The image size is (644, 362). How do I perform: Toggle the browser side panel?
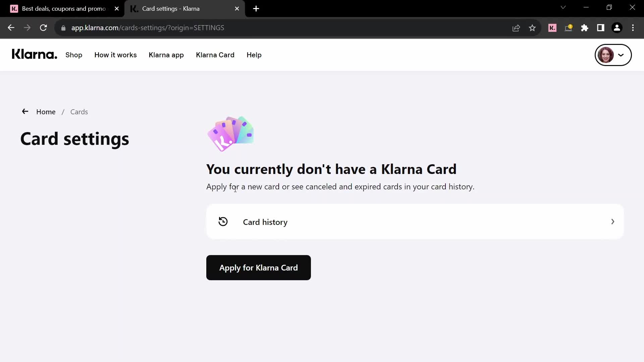(601, 28)
